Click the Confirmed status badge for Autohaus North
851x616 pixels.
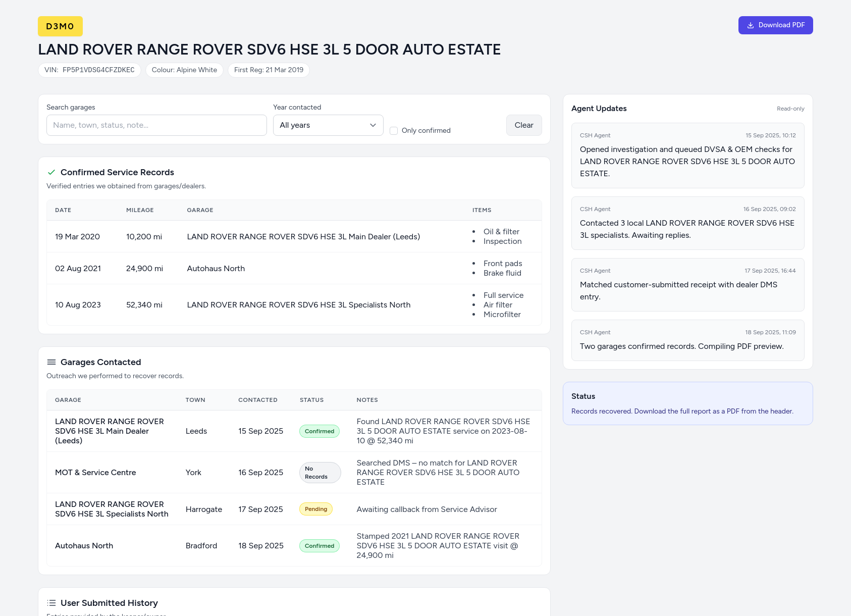tap(320, 546)
